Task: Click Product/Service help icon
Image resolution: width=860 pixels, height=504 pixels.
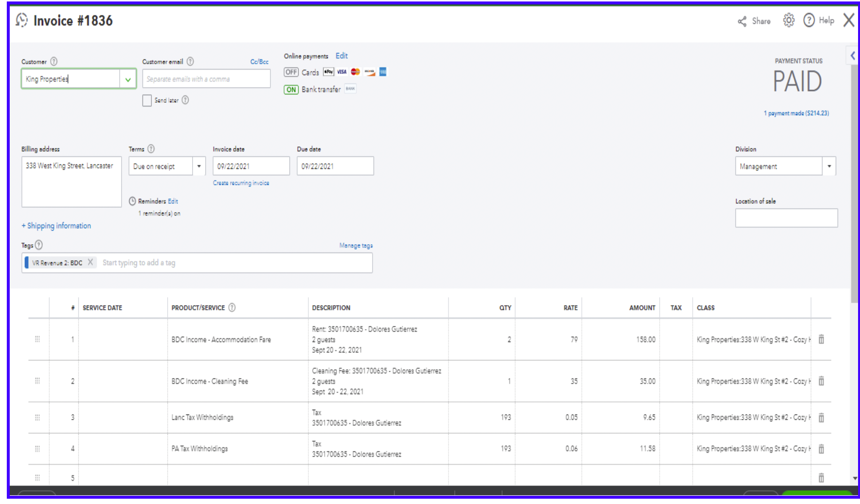Action: 232,307
